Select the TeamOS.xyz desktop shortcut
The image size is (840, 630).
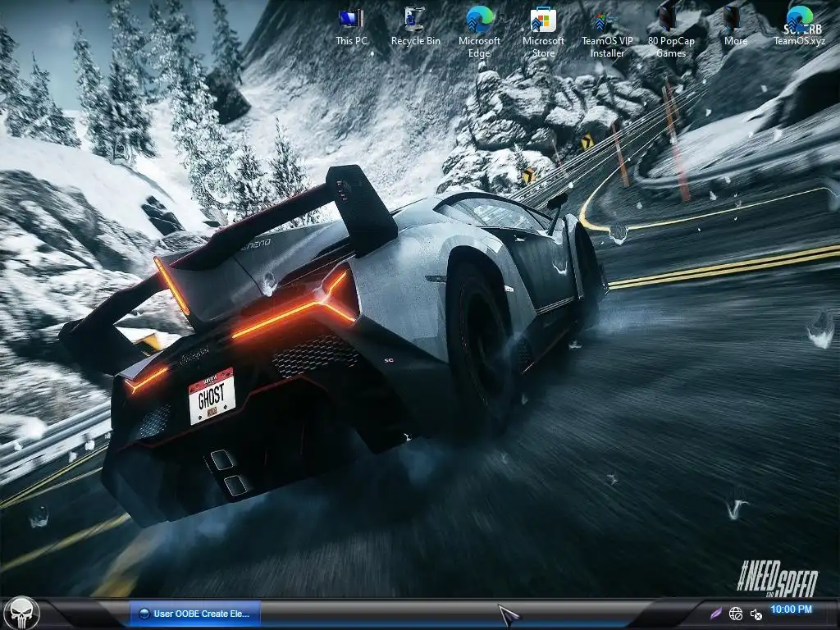pyautogui.click(x=799, y=25)
